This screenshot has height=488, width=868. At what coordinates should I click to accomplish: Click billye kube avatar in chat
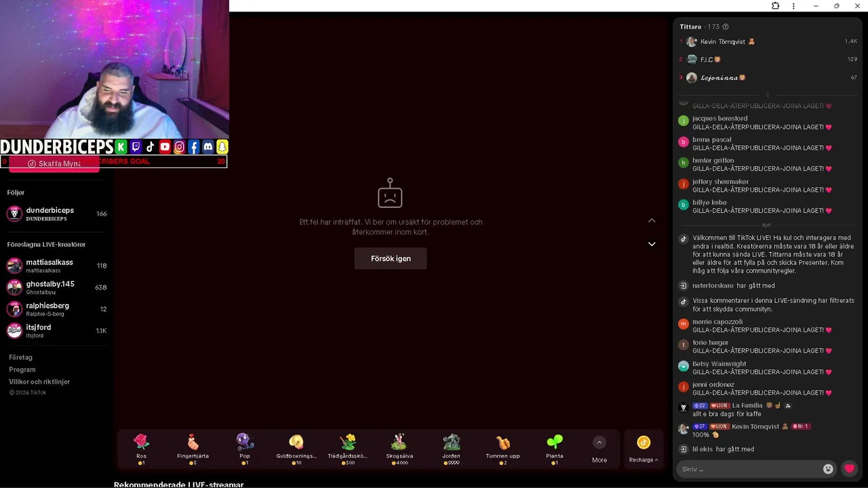pos(684,205)
